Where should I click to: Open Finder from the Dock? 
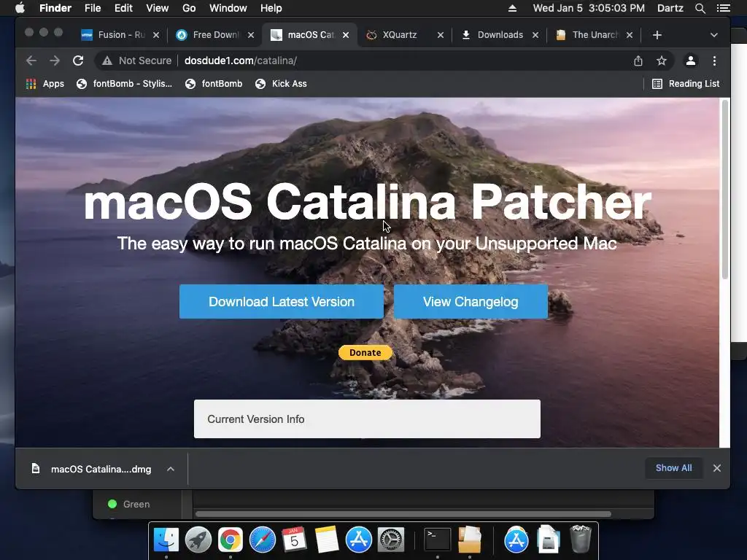point(166,540)
